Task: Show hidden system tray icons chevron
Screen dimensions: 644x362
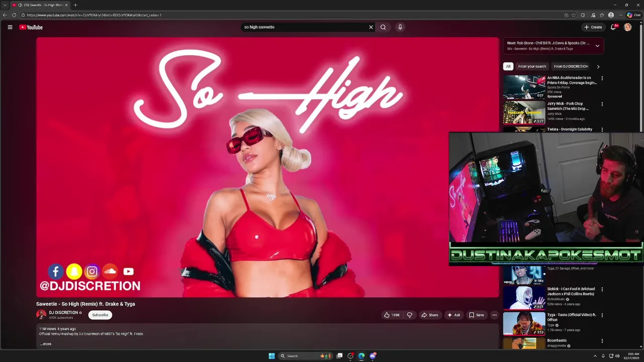Action: point(595,356)
